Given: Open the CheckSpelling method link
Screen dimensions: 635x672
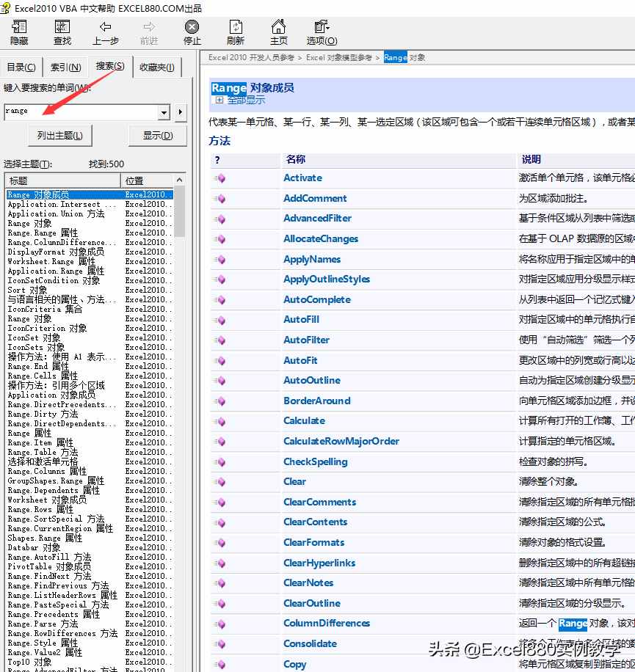Looking at the screenshot, I should coord(316,461).
